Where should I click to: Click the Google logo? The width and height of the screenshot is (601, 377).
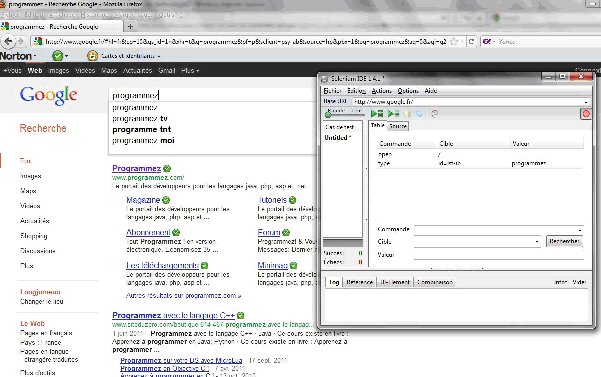click(49, 95)
